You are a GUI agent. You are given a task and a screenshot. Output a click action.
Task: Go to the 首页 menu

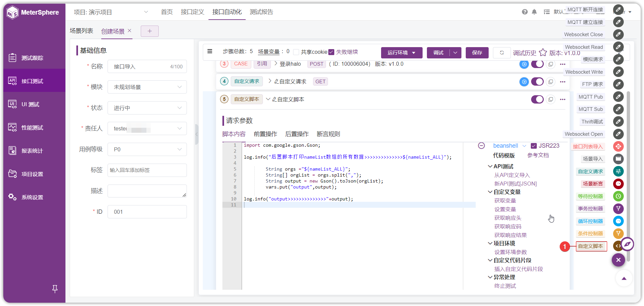coord(167,12)
